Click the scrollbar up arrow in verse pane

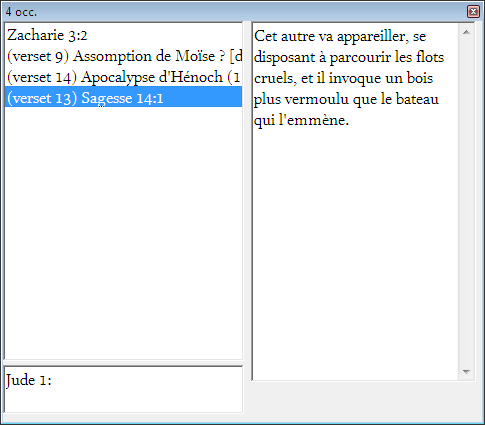pos(466,32)
